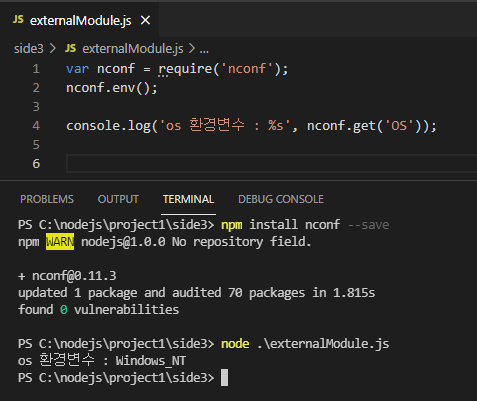Click the externalModule.js breadcrumb item

click(x=133, y=49)
